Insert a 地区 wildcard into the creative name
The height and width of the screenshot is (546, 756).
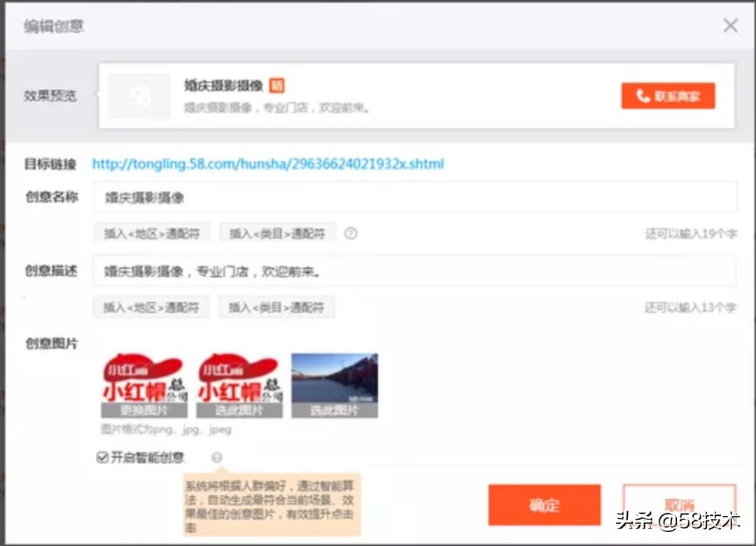[x=151, y=233]
